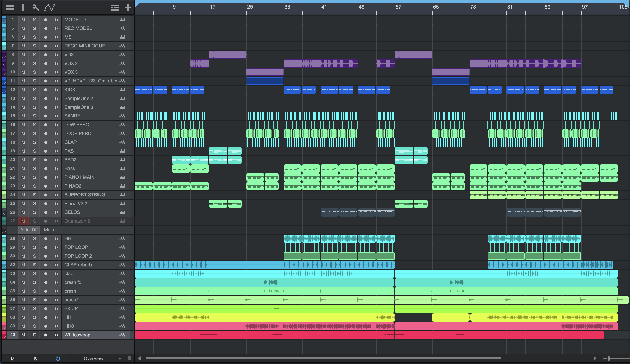Unmute the Drumazon 2 track
The image size is (630, 364).
(x=23, y=221)
